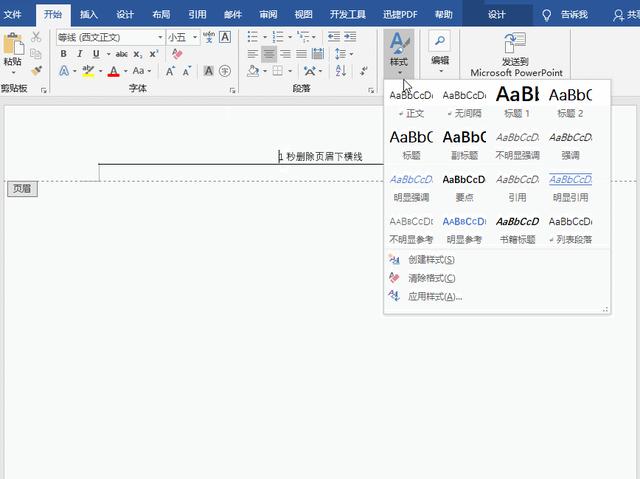The image size is (640, 479).
Task: Open Font dialog launcher
Action: click(x=232, y=90)
